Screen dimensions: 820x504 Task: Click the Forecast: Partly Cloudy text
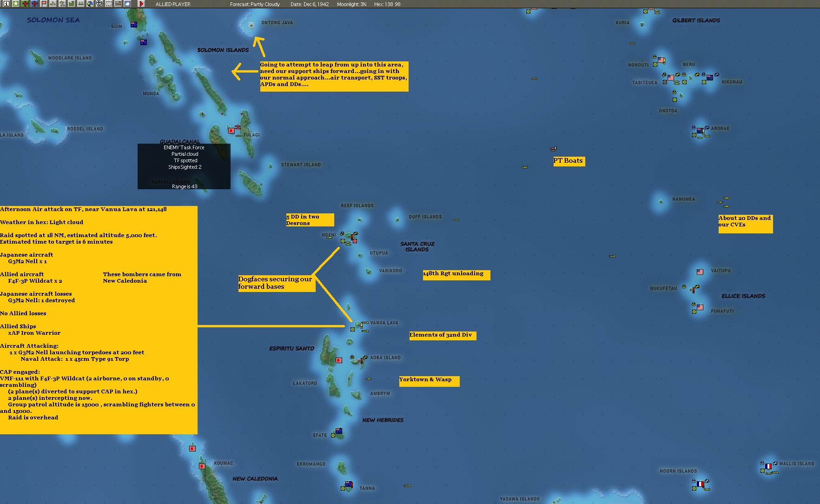point(255,4)
